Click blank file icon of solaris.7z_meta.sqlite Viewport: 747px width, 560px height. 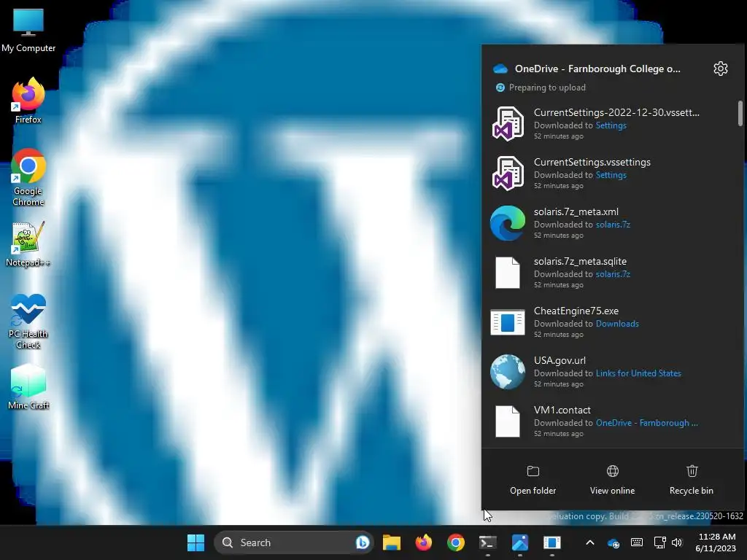point(508,273)
